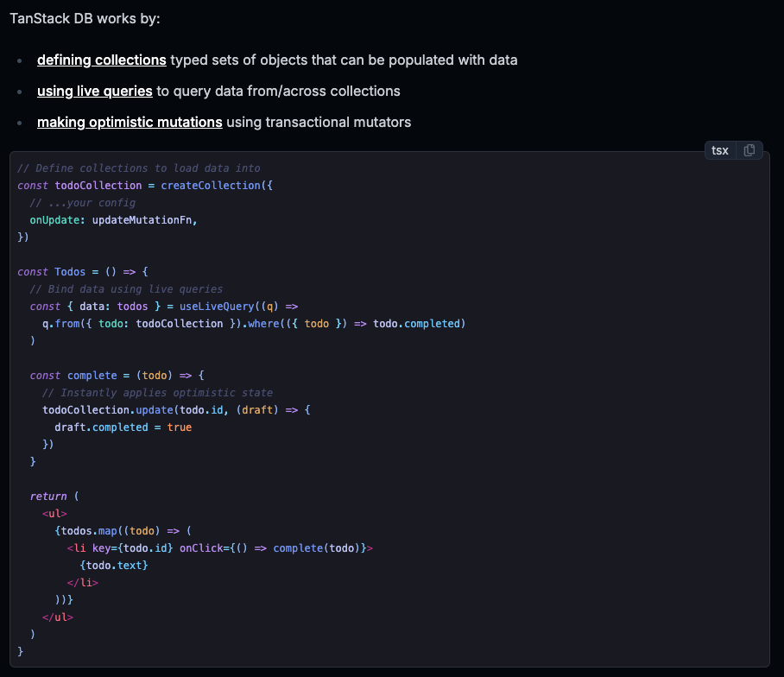This screenshot has height=677, width=784.
Task: Copy the code block to clipboard
Action: point(749,150)
